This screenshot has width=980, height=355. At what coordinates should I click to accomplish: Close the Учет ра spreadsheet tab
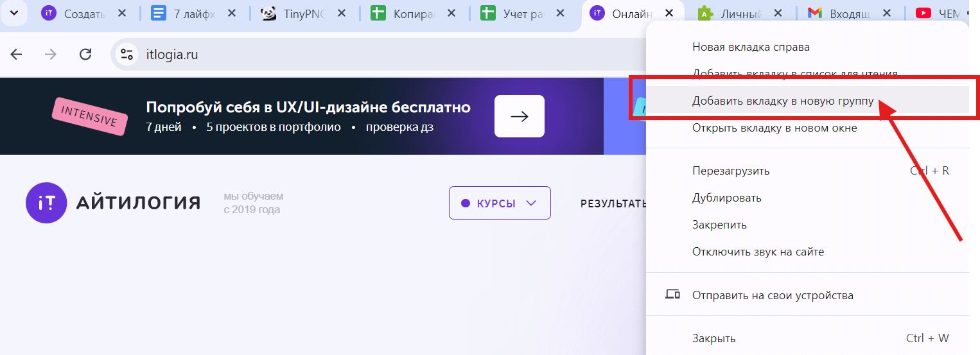(561, 13)
